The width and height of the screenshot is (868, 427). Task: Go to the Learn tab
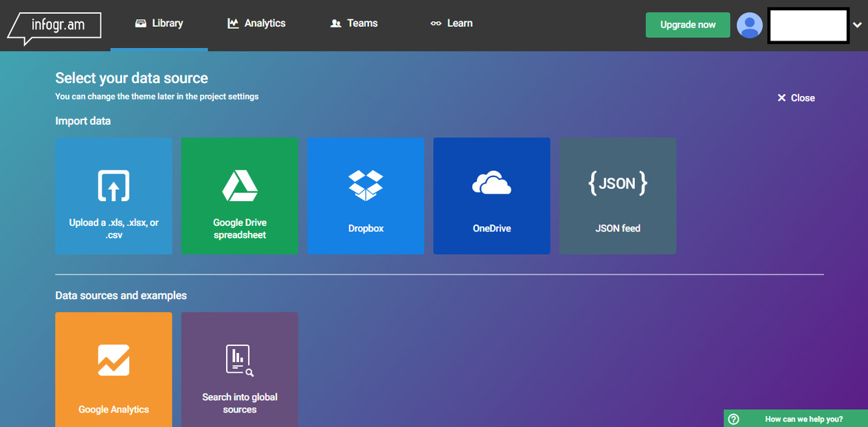(452, 23)
